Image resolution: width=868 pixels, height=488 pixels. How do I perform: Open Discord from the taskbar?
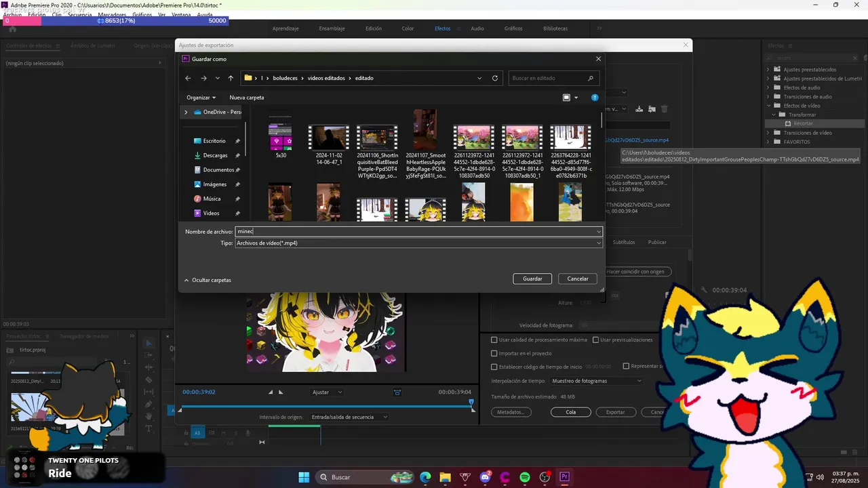485,477
